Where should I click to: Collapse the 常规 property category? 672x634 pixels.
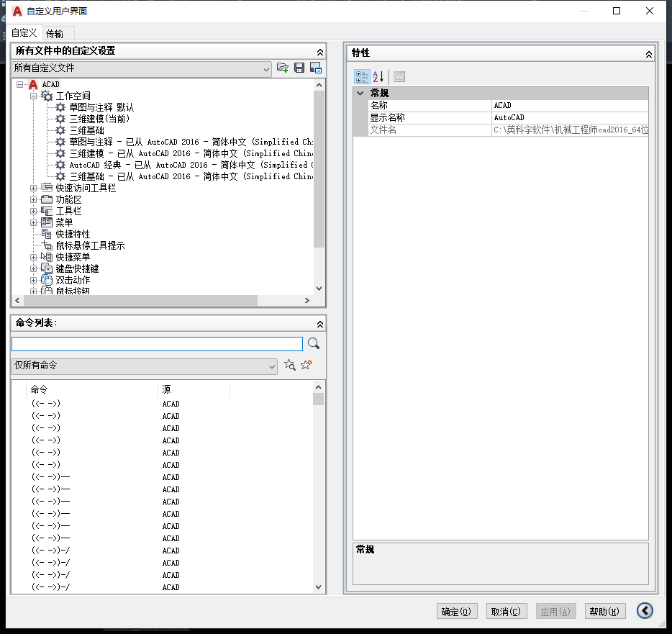360,93
